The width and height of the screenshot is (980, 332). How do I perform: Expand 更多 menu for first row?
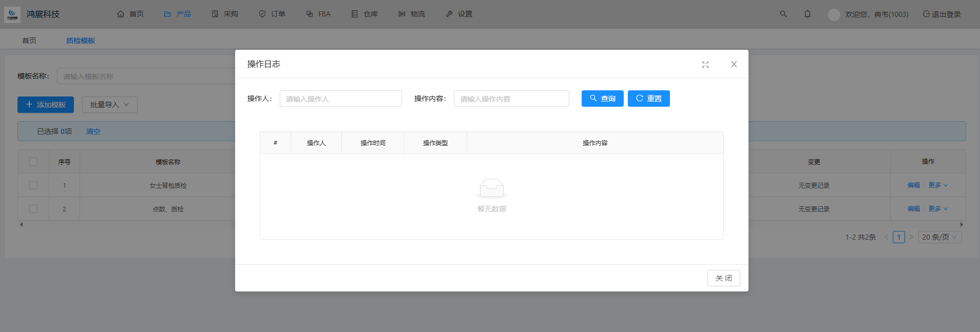[938, 185]
